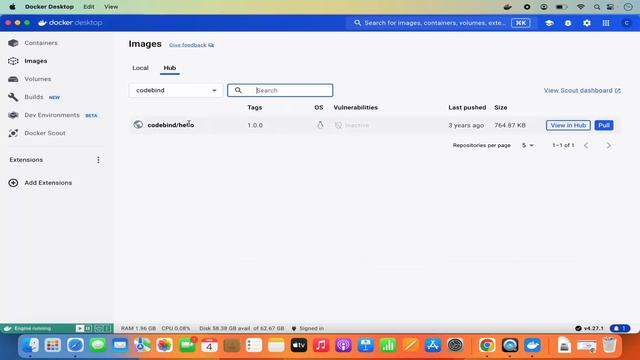
Task: Switch to the Local tab
Action: pos(140,68)
